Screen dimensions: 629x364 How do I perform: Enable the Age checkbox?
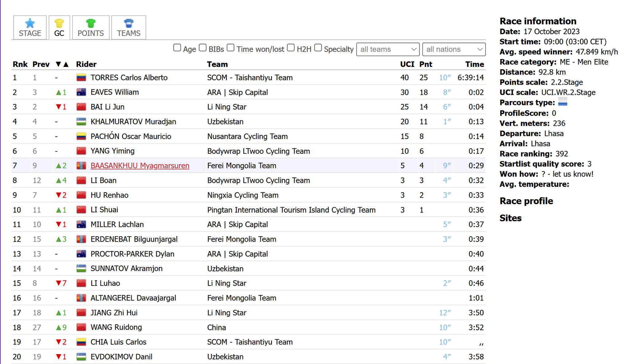177,48
